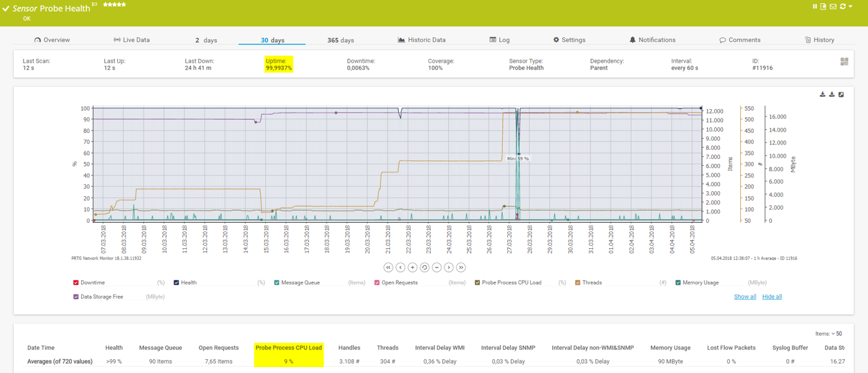Image resolution: width=868 pixels, height=373 pixels.
Task: Open the Historic Data tab
Action: coord(422,40)
